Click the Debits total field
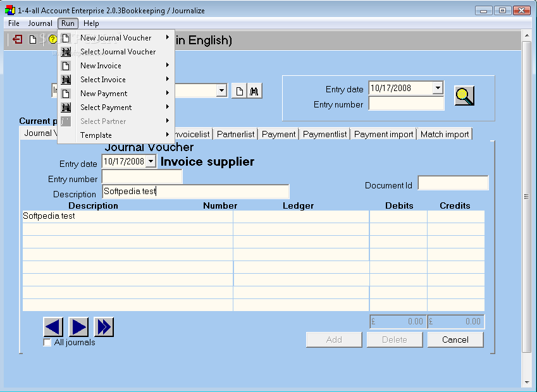 [398, 321]
